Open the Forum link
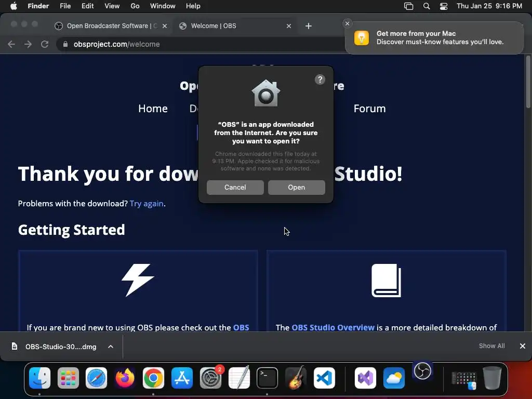The width and height of the screenshot is (532, 399). (x=369, y=109)
